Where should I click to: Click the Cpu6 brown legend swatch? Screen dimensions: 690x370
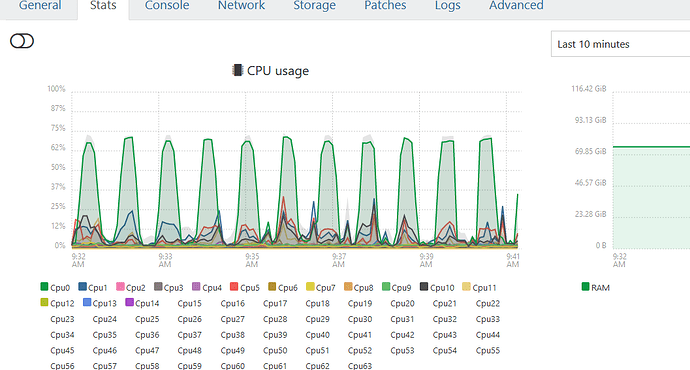pyautogui.click(x=272, y=287)
